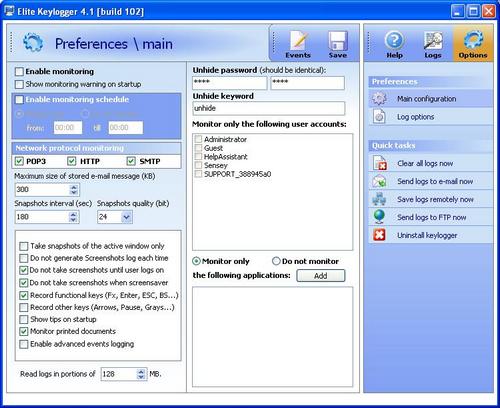
Task: Click the Save floppy disk icon
Action: point(338,41)
